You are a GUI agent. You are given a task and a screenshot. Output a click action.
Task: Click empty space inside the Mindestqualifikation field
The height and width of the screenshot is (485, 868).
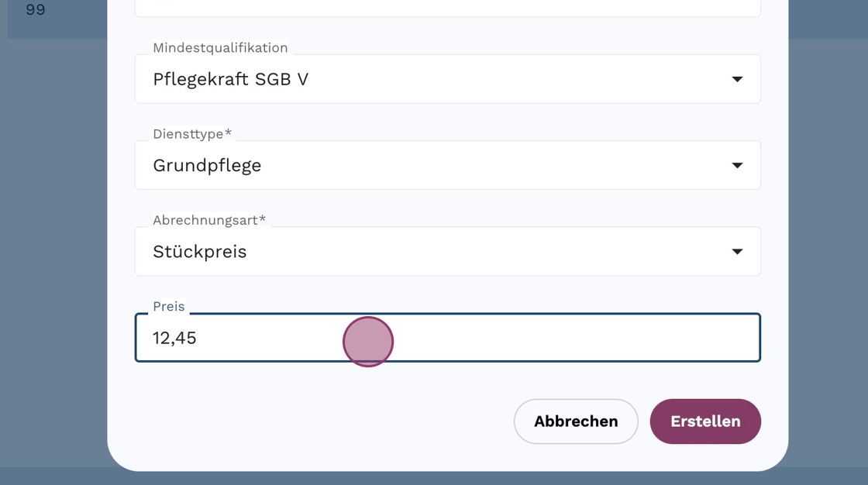point(504,79)
